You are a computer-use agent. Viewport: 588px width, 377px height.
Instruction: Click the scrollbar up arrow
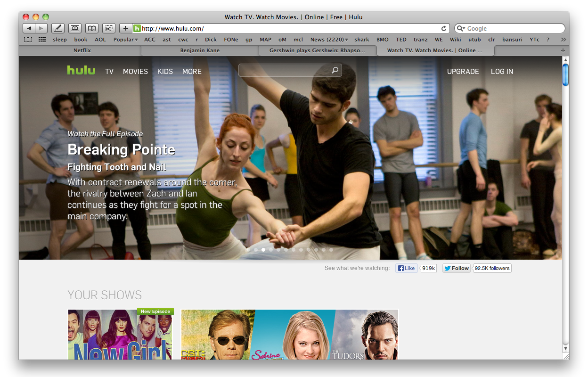tap(565, 59)
